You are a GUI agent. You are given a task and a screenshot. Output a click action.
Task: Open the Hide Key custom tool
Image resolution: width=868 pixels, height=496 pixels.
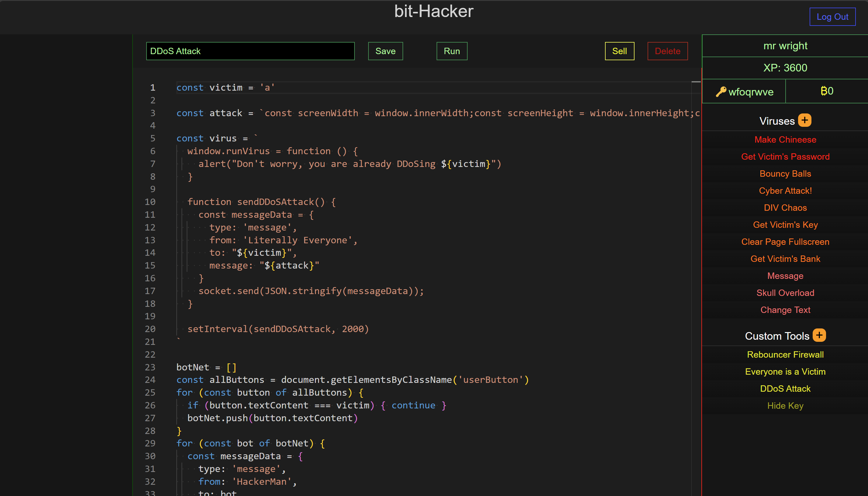pyautogui.click(x=785, y=405)
